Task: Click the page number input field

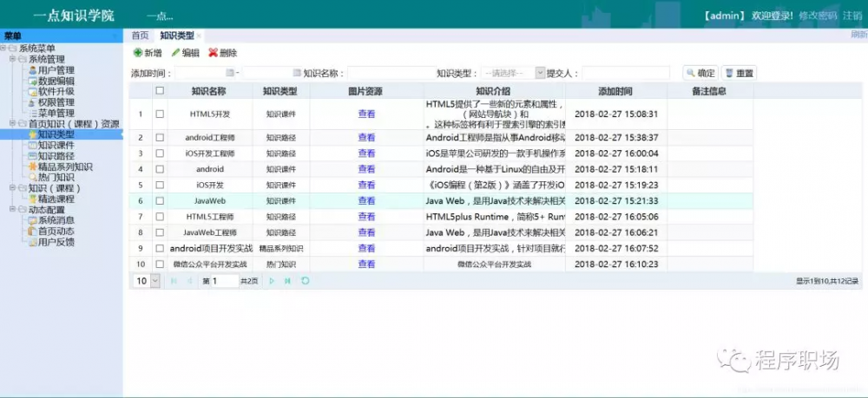Action: coord(225,281)
